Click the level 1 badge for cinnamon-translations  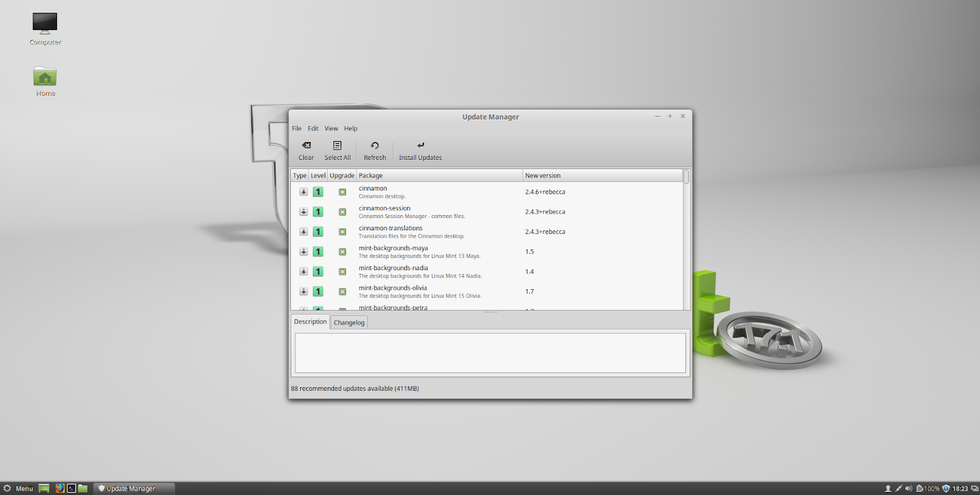pyautogui.click(x=318, y=232)
